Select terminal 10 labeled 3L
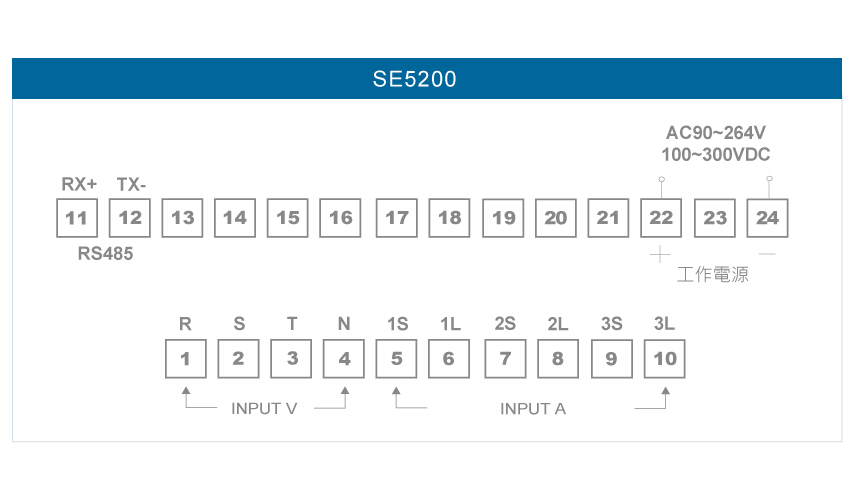 (664, 359)
